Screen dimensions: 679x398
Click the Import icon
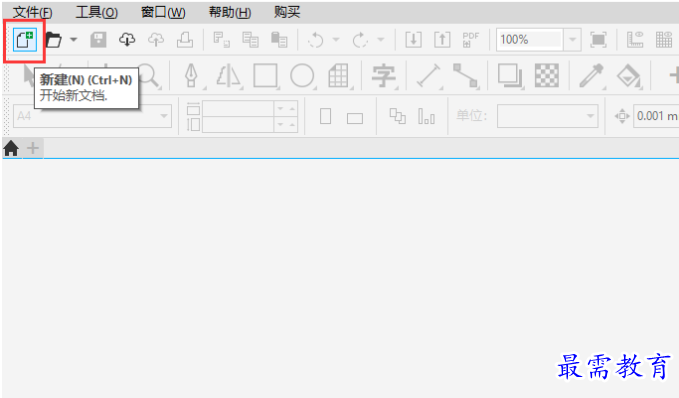click(414, 40)
